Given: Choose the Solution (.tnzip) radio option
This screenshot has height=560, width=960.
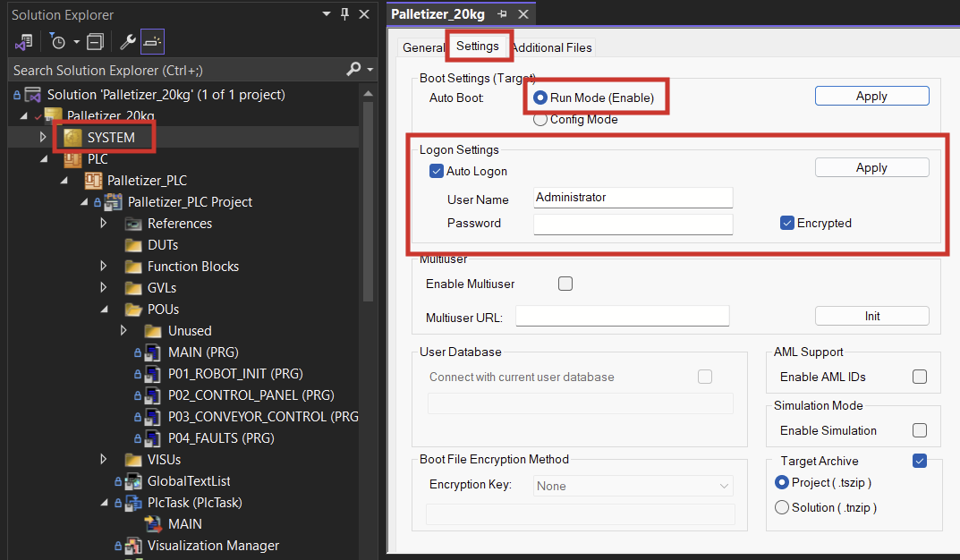Looking at the screenshot, I should pyautogui.click(x=782, y=507).
